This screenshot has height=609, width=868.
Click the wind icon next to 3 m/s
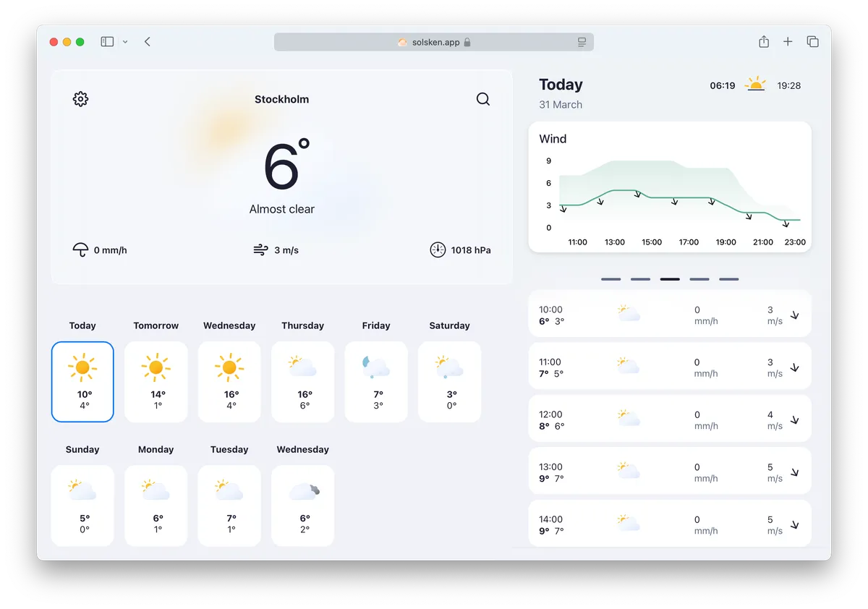(260, 250)
